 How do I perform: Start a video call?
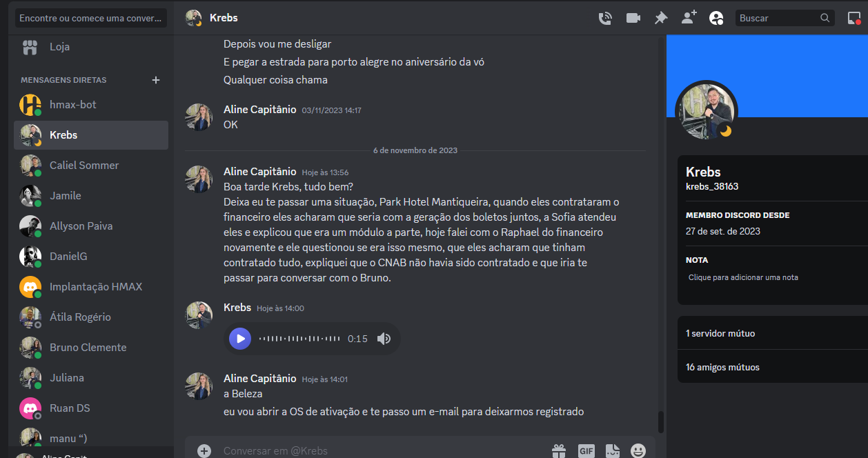point(633,18)
